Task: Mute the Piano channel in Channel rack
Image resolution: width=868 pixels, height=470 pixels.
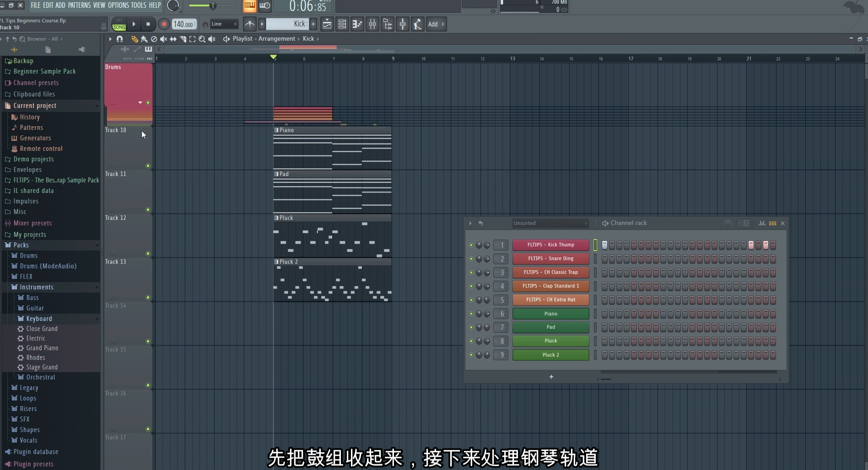Action: coord(471,314)
